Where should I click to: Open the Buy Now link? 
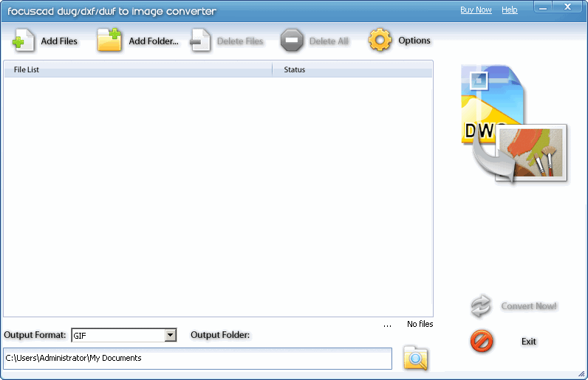click(x=476, y=10)
